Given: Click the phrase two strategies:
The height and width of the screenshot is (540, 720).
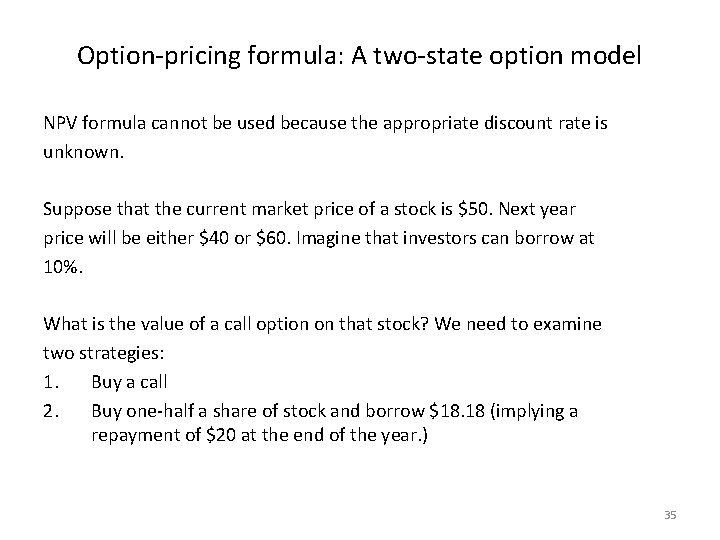Looking at the screenshot, I should [104, 354].
